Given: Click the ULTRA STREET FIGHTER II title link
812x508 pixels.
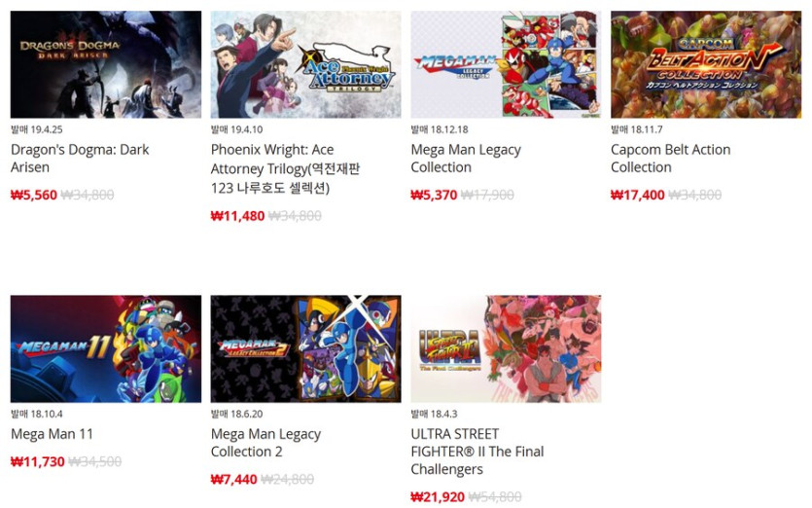Looking at the screenshot, I should [477, 452].
